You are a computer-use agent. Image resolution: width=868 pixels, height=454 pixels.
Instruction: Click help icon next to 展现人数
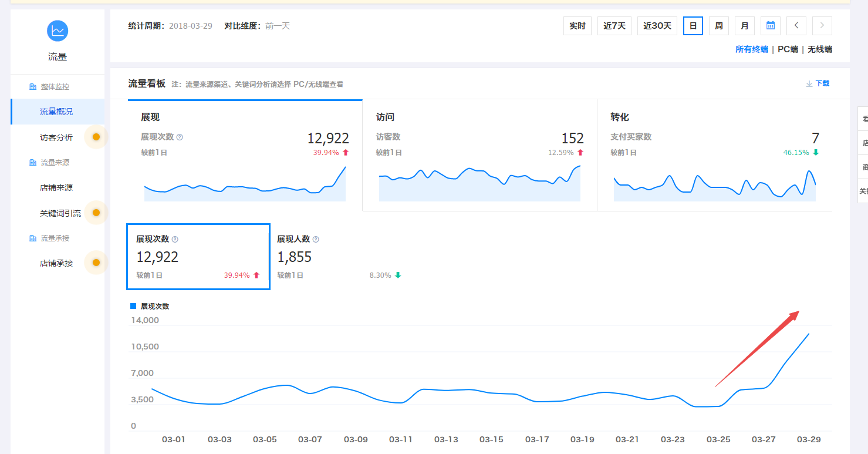[316, 239]
